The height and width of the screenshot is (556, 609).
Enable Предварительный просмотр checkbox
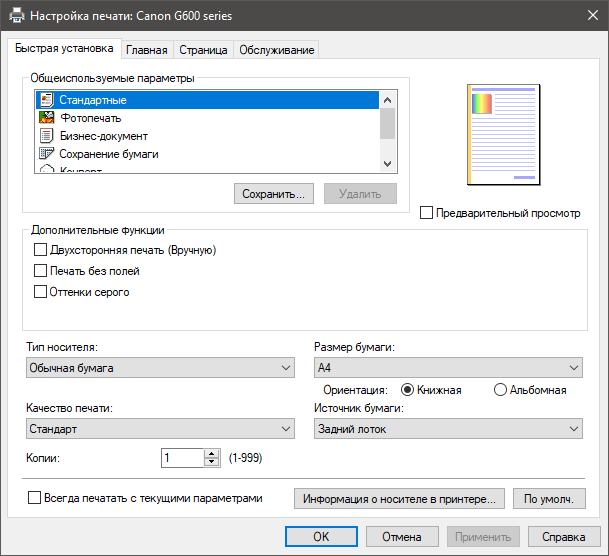click(426, 213)
